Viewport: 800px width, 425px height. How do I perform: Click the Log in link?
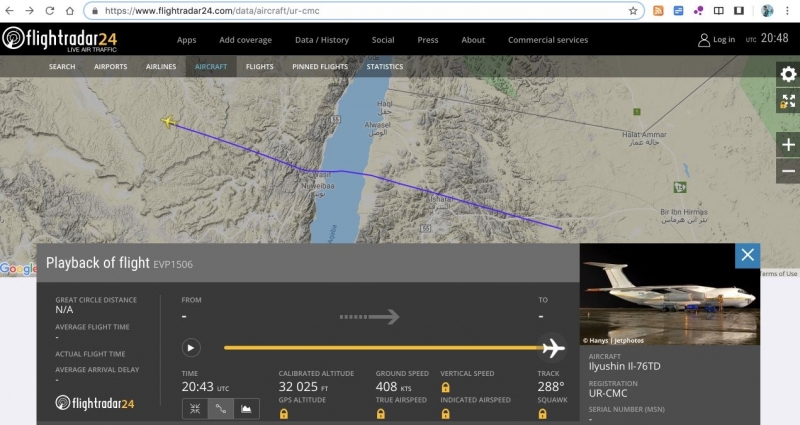(x=717, y=40)
